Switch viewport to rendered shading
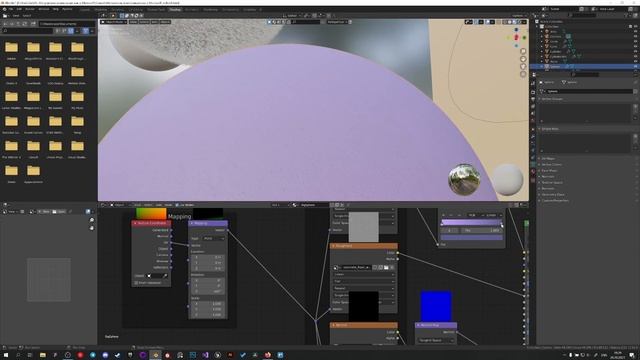 [x=519, y=22]
